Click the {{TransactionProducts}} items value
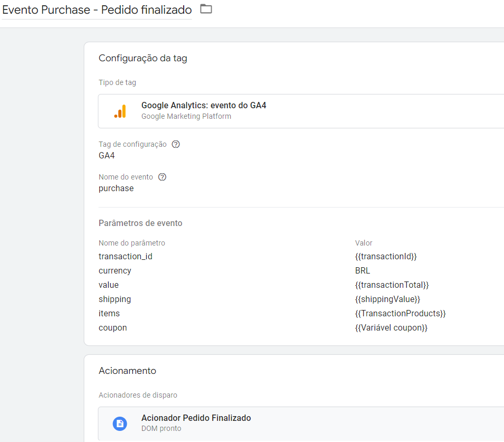 click(x=400, y=313)
